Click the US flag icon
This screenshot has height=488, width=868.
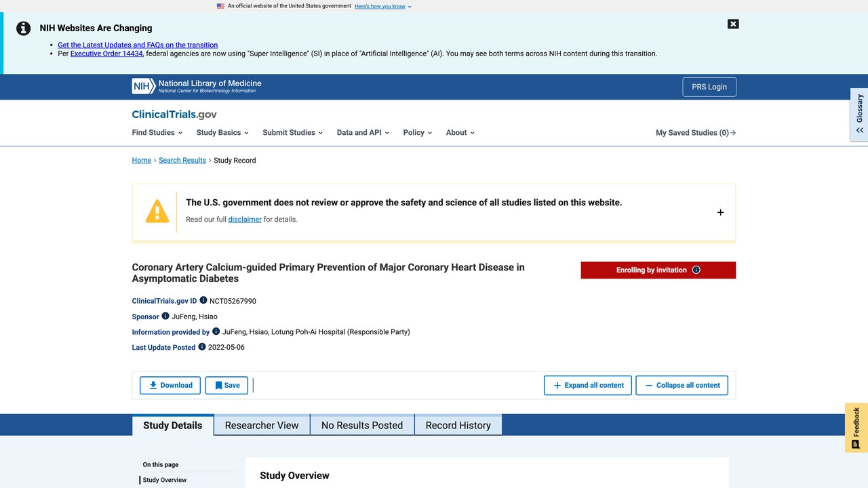coord(220,6)
